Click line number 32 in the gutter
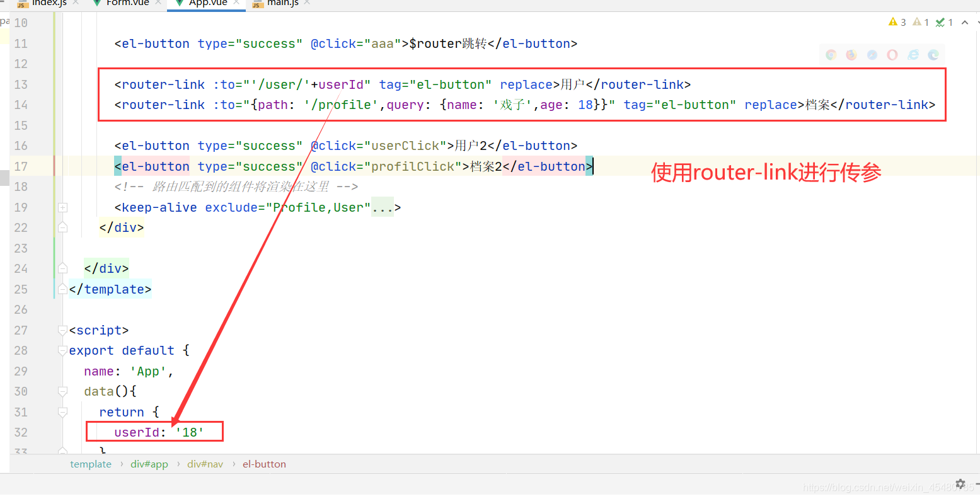 [21, 432]
